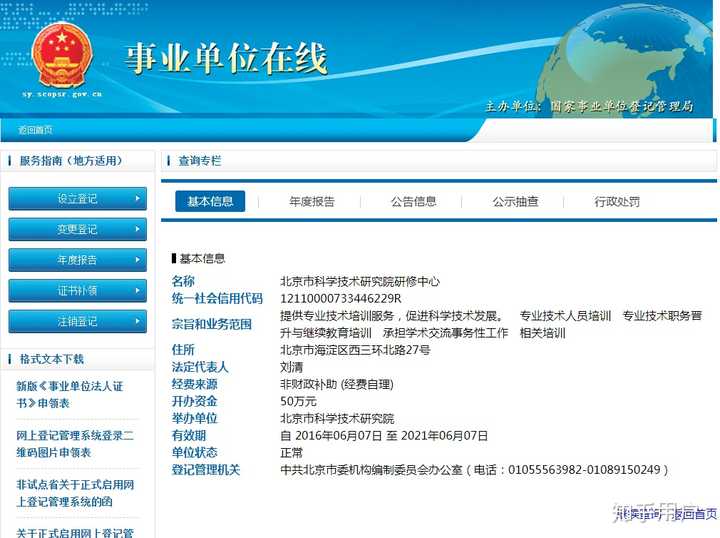
Task: Click arrow icon on 设立登记 button
Action: 137,198
